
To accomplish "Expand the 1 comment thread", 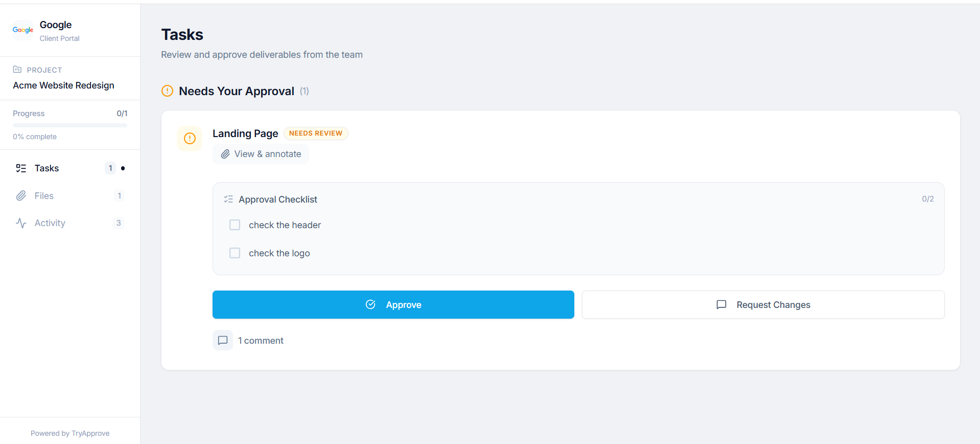I will (x=261, y=341).
